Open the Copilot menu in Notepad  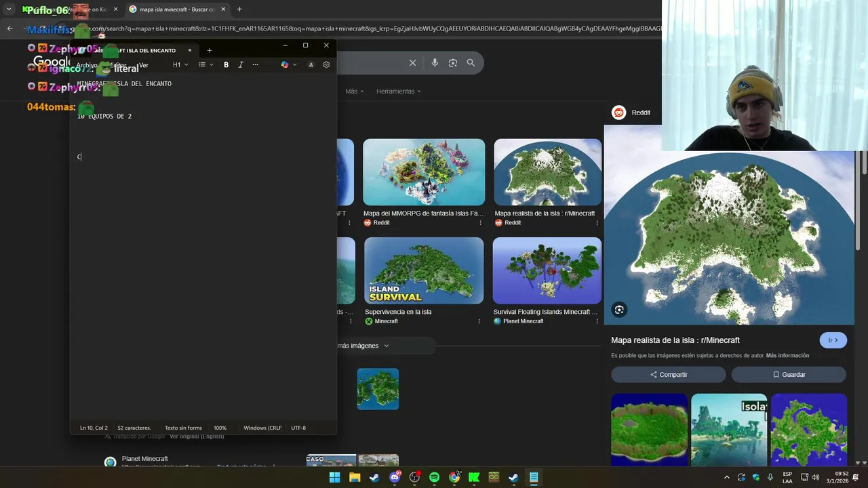point(285,64)
